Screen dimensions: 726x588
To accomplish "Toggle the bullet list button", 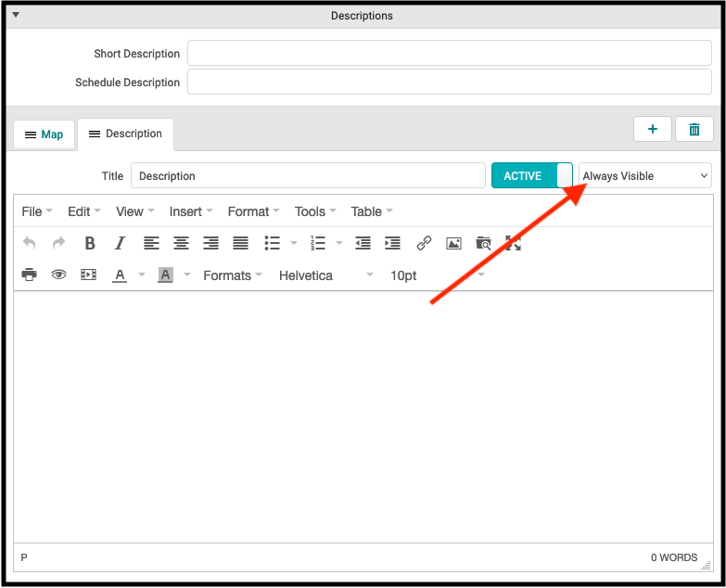I will (272, 243).
